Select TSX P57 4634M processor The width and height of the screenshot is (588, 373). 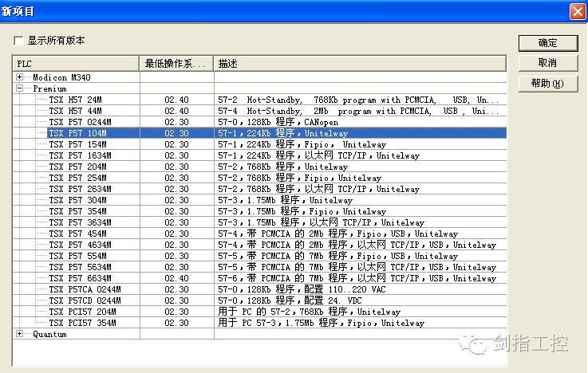click(x=81, y=245)
